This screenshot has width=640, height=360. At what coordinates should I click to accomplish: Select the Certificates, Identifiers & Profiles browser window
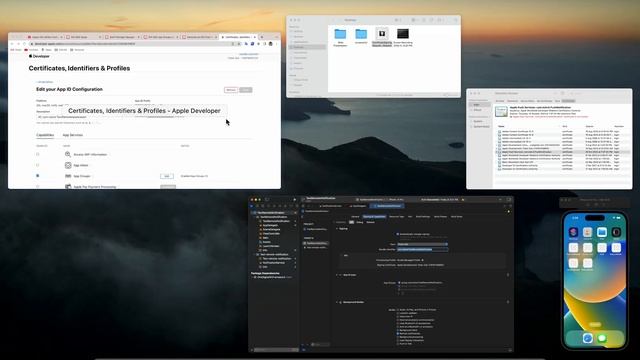click(x=144, y=111)
